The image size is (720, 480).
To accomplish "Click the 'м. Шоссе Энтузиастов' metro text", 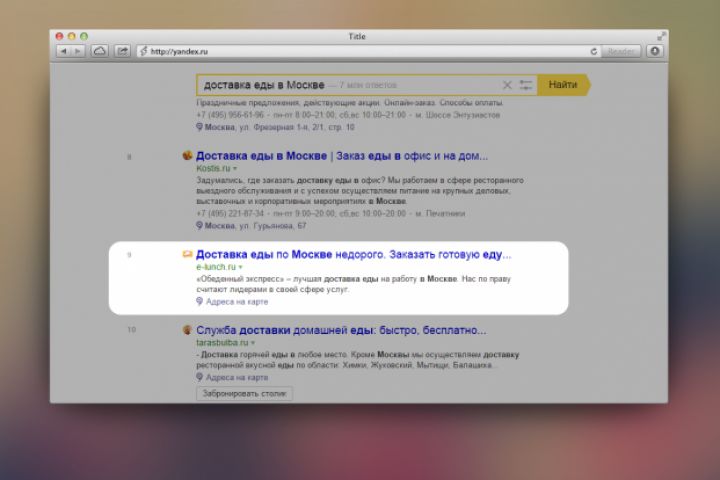I will [x=458, y=115].
